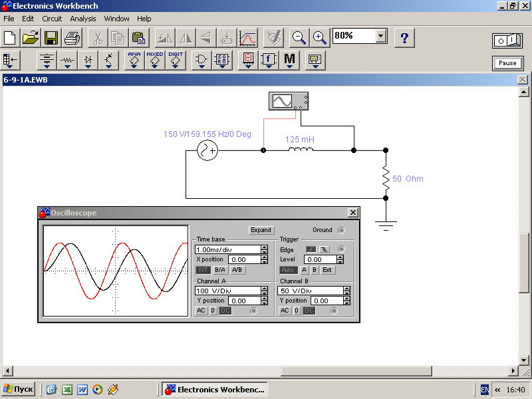
Task: Open the Basic resistor parts bin
Action: (x=67, y=61)
